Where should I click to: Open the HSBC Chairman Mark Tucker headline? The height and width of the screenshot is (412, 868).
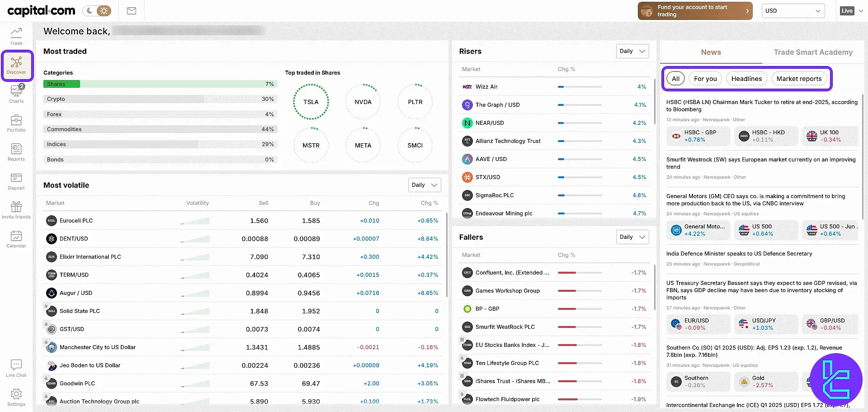coord(761,105)
